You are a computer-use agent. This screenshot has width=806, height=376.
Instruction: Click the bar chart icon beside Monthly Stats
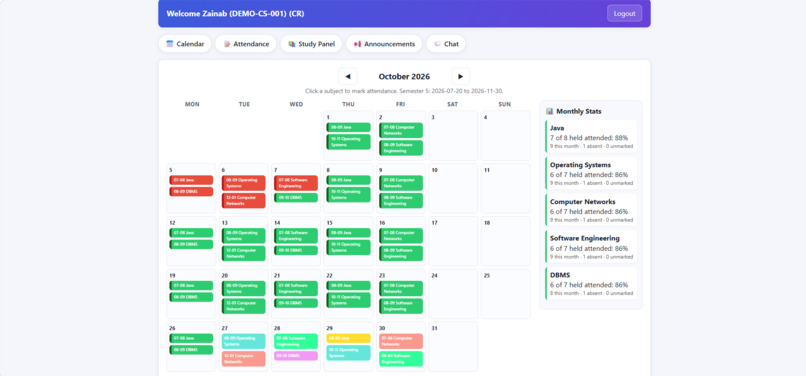(x=549, y=111)
